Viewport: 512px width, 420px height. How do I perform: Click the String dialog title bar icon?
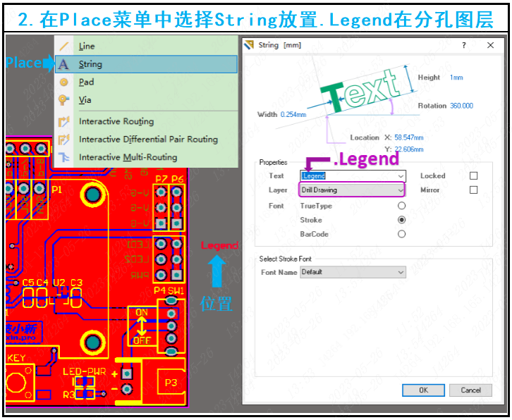click(x=249, y=45)
